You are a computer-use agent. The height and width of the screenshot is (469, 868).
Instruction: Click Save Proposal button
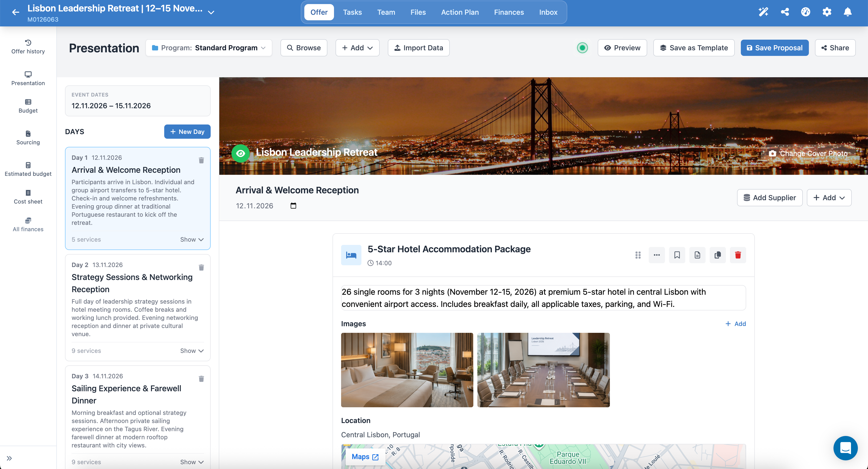774,48
